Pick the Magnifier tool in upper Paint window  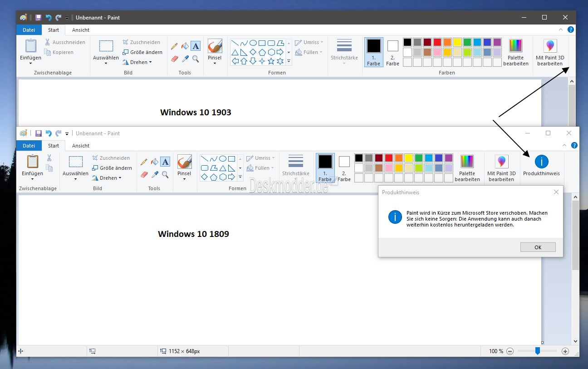pyautogui.click(x=196, y=59)
